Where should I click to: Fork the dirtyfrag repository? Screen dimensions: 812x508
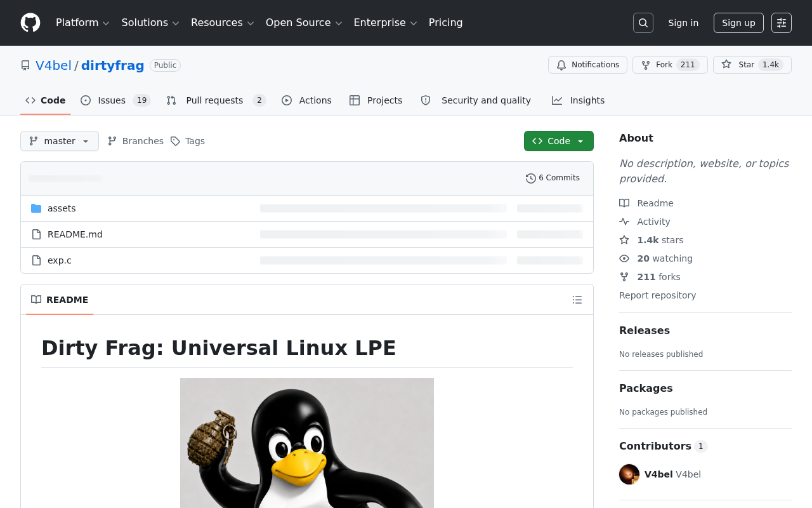670,65
